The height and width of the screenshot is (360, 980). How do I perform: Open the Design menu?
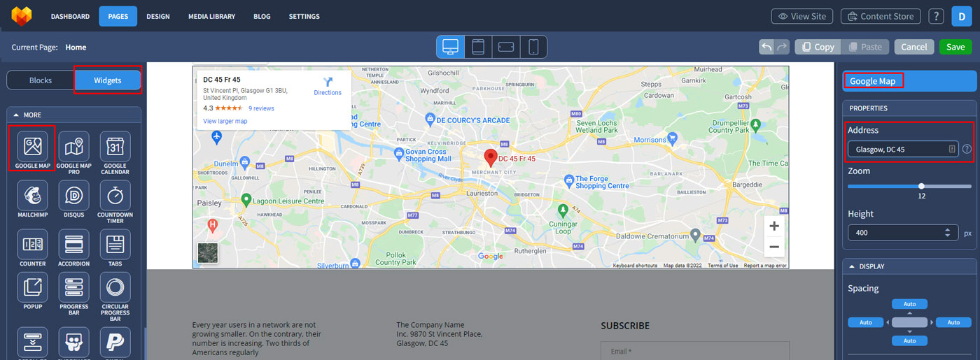[x=157, y=16]
